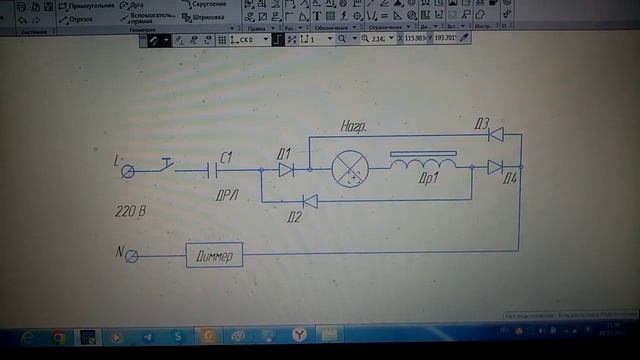This screenshot has width=640, height=360.
Task: Click the Диммер block in drawing
Action: pos(214,256)
